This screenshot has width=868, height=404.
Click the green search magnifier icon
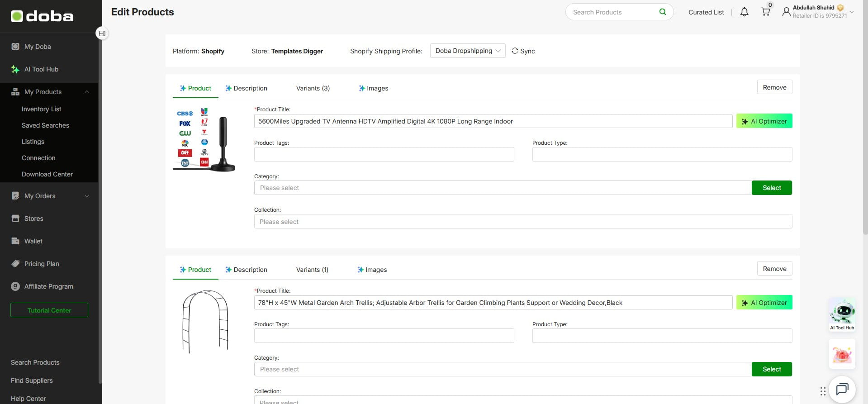[663, 12]
